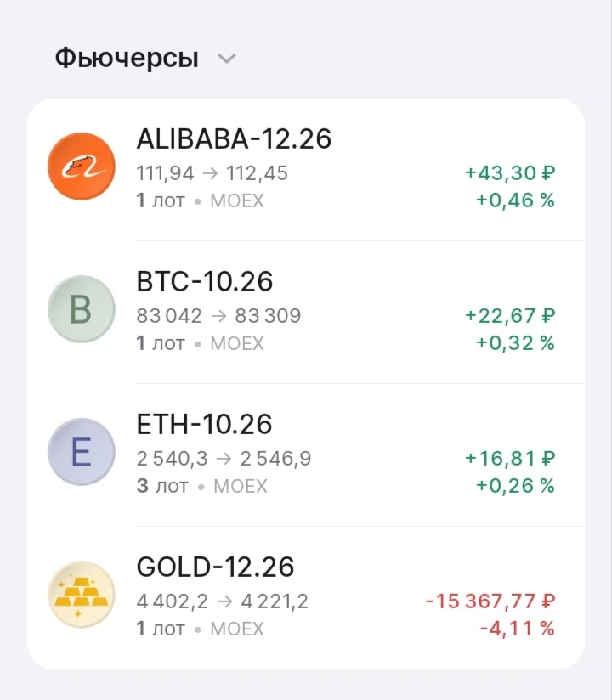Open the GOLD-12.26 futures position
The height and width of the screenshot is (700, 612).
point(305,597)
